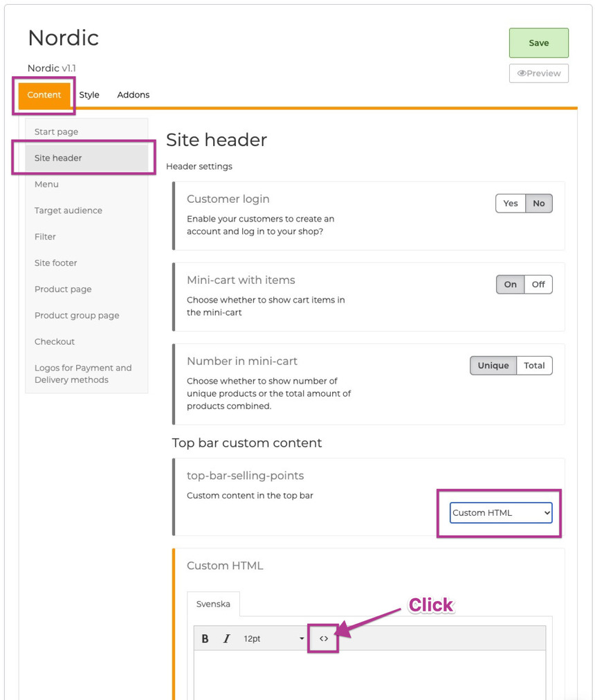This screenshot has height=700, width=595.
Task: Set Customer login to No
Action: (x=539, y=203)
